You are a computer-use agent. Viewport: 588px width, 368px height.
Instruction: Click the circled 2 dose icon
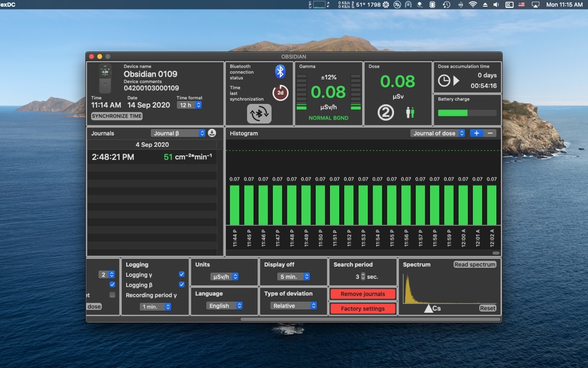(386, 112)
